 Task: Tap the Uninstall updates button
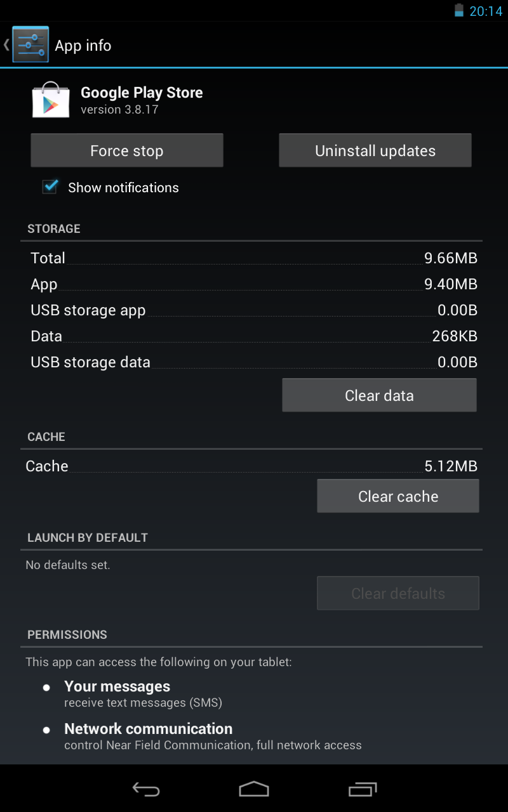(375, 150)
